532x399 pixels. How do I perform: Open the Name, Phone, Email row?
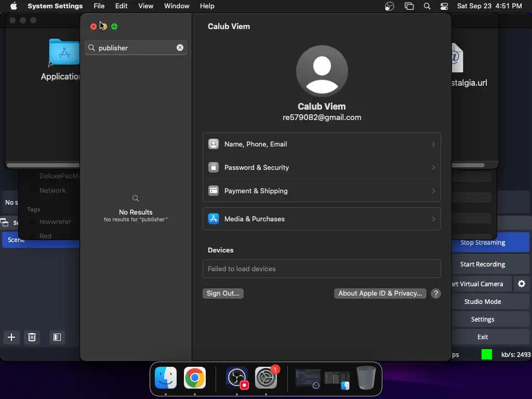[322, 144]
